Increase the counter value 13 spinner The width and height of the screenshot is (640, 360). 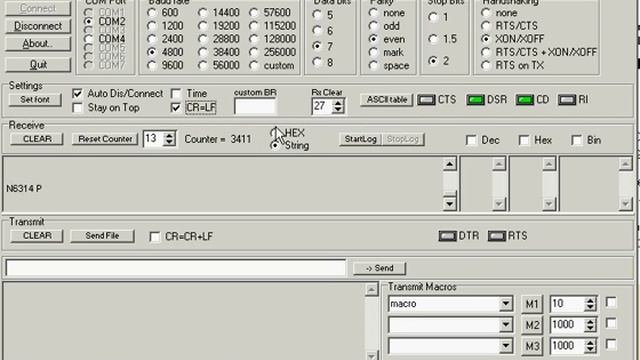(170, 136)
